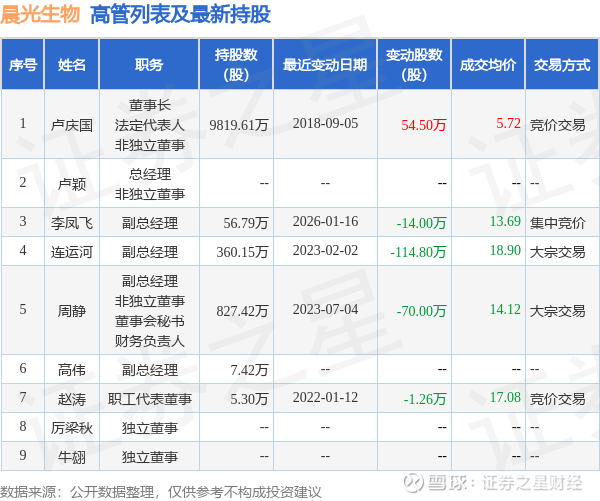Click 总经理 in 卢颖's positions
Screen dimensions: 600x501
point(150,174)
